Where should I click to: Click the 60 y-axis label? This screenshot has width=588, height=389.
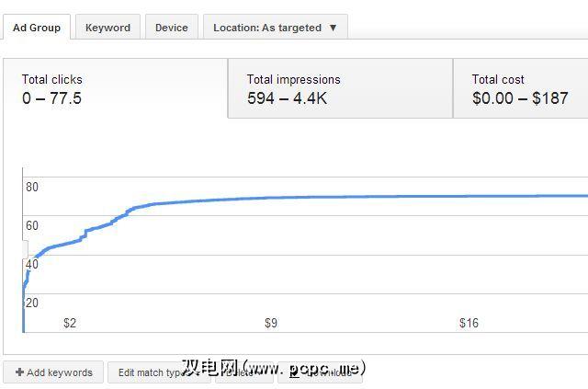tap(32, 226)
